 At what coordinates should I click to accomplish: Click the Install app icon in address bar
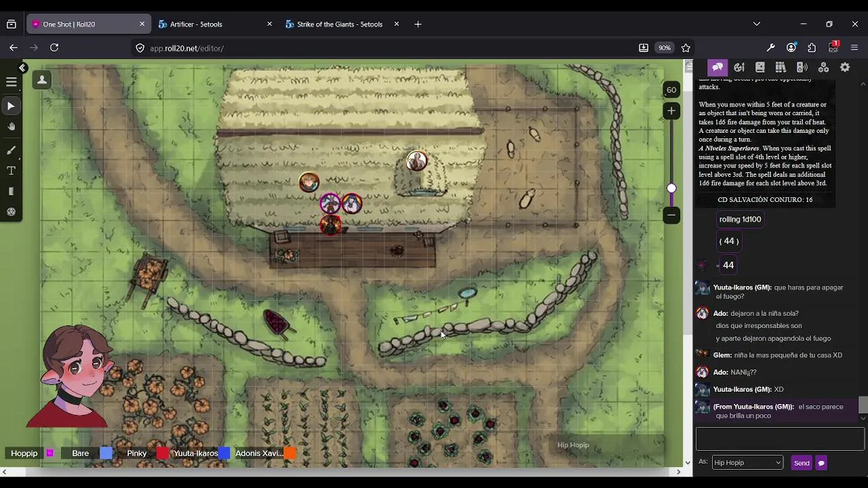click(x=644, y=48)
